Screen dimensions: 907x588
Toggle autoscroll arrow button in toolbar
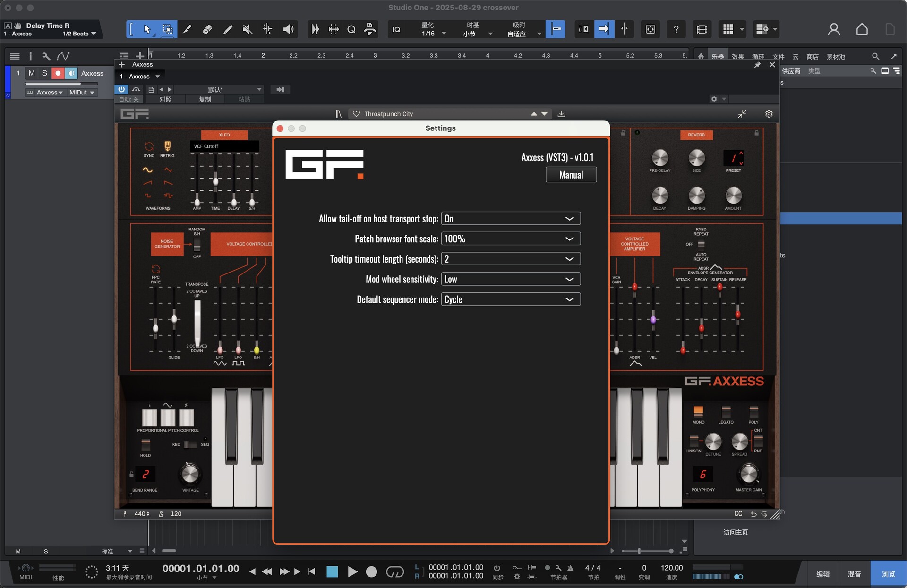click(604, 29)
